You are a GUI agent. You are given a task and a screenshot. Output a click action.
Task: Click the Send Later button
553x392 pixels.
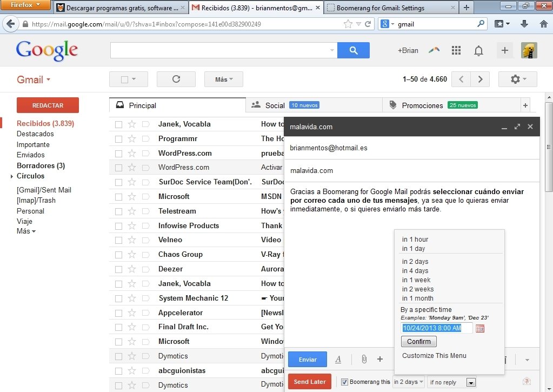(310, 382)
